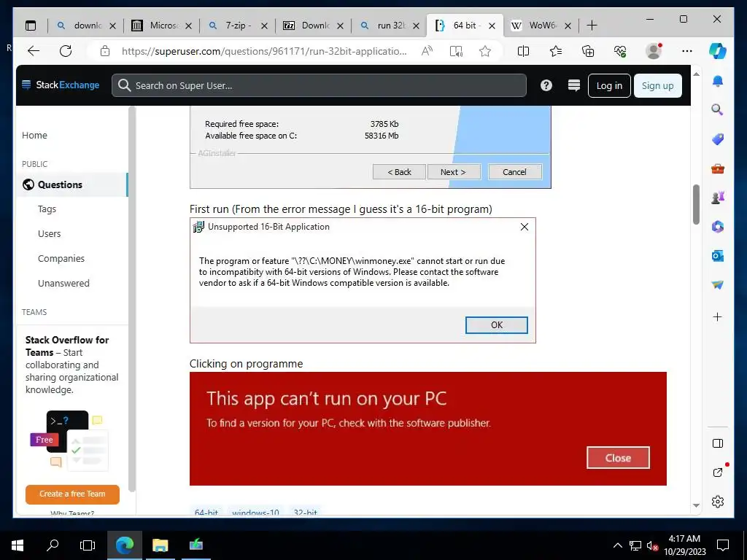Go back to the previous page

(34, 51)
